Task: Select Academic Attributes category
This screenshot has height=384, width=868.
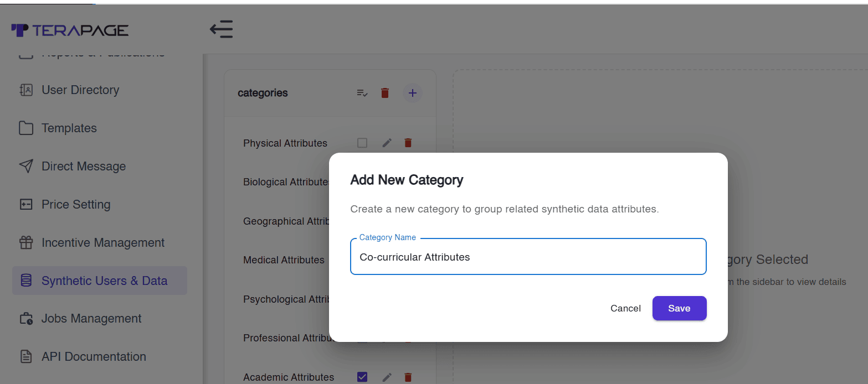Action: tap(289, 377)
